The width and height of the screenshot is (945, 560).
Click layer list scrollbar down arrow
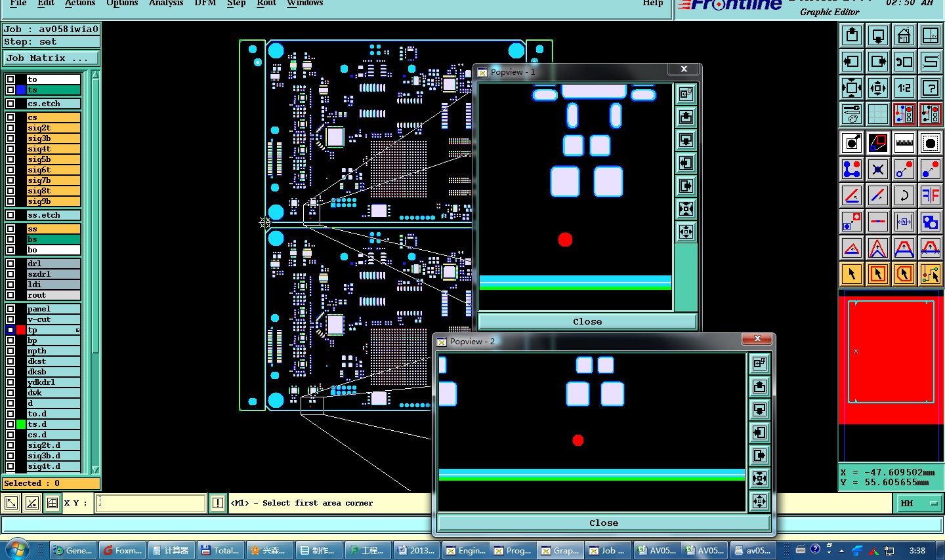(95, 470)
